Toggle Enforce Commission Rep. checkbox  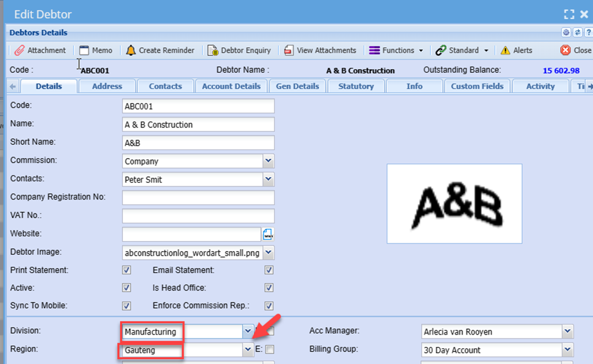(x=269, y=306)
